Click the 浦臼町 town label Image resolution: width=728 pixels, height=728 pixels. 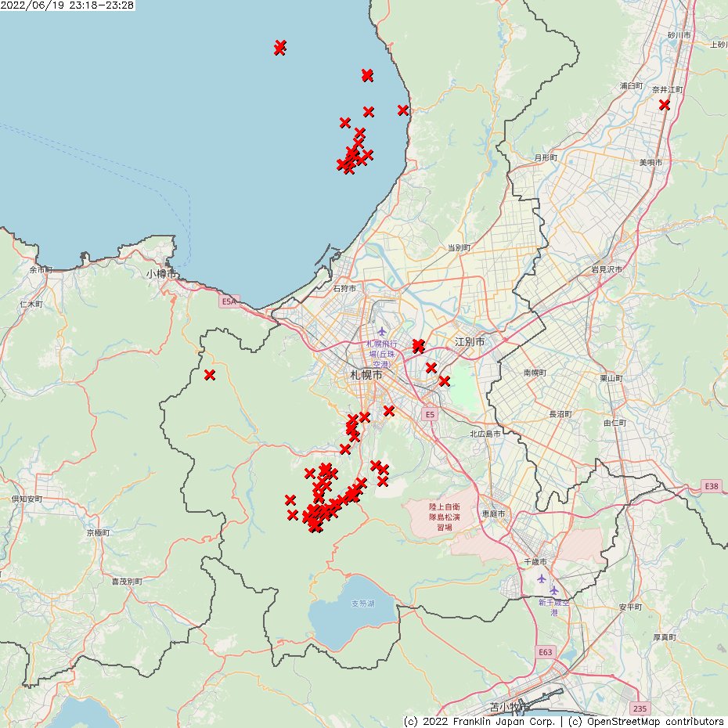[x=632, y=86]
